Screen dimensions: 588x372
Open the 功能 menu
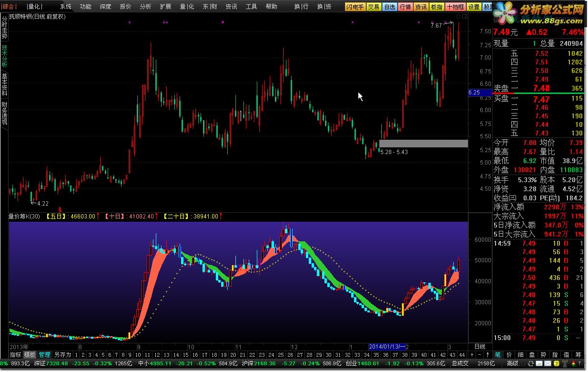(86, 7)
